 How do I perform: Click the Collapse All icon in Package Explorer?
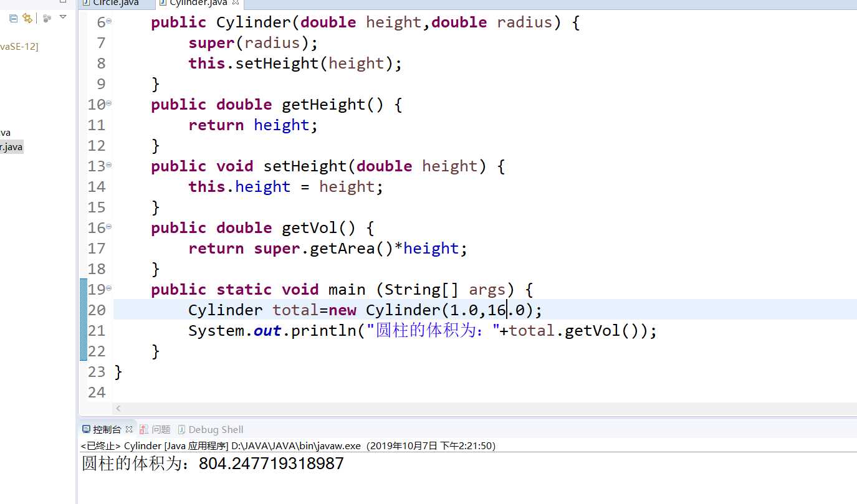pos(13,18)
